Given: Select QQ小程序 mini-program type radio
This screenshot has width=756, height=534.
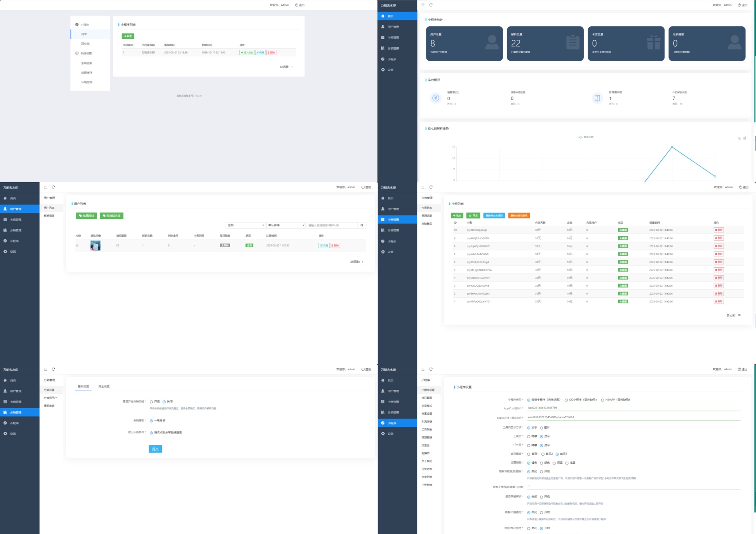Looking at the screenshot, I should coord(566,400).
